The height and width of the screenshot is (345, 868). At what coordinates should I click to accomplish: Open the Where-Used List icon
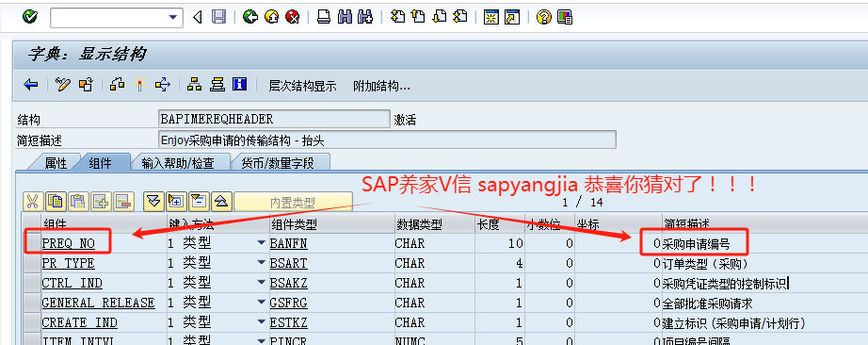(x=163, y=85)
